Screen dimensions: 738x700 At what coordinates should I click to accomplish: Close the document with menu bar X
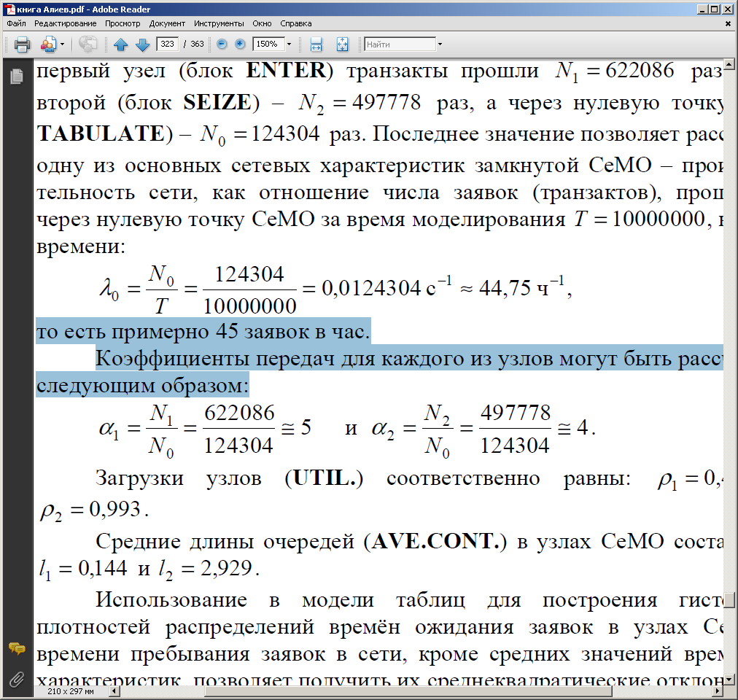tap(728, 23)
